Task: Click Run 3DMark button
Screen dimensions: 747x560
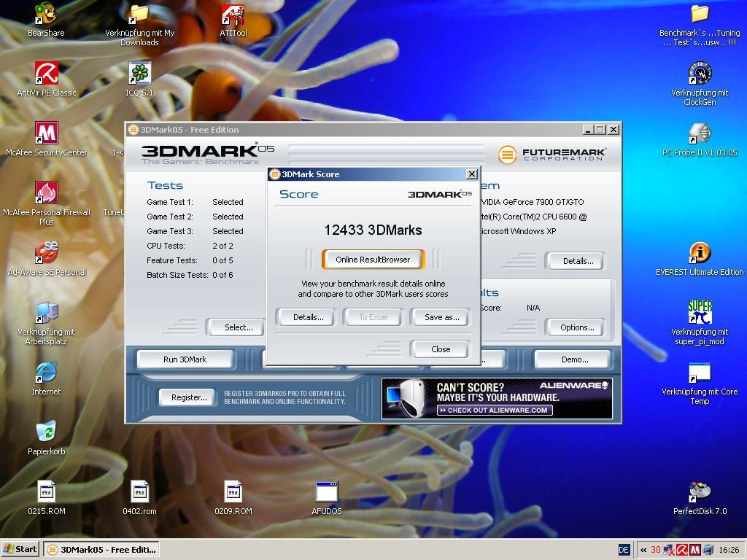Action: [185, 359]
